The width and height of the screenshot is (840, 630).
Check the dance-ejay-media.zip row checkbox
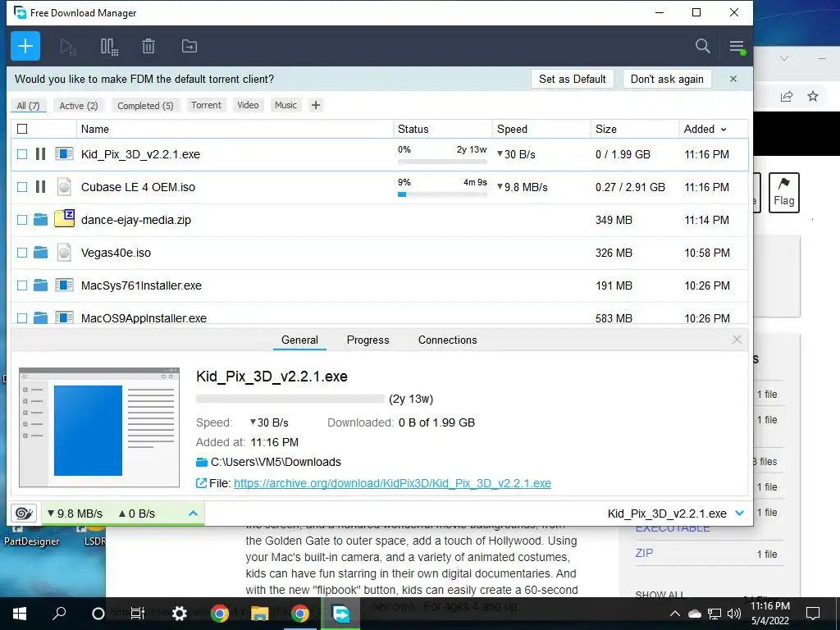22,220
